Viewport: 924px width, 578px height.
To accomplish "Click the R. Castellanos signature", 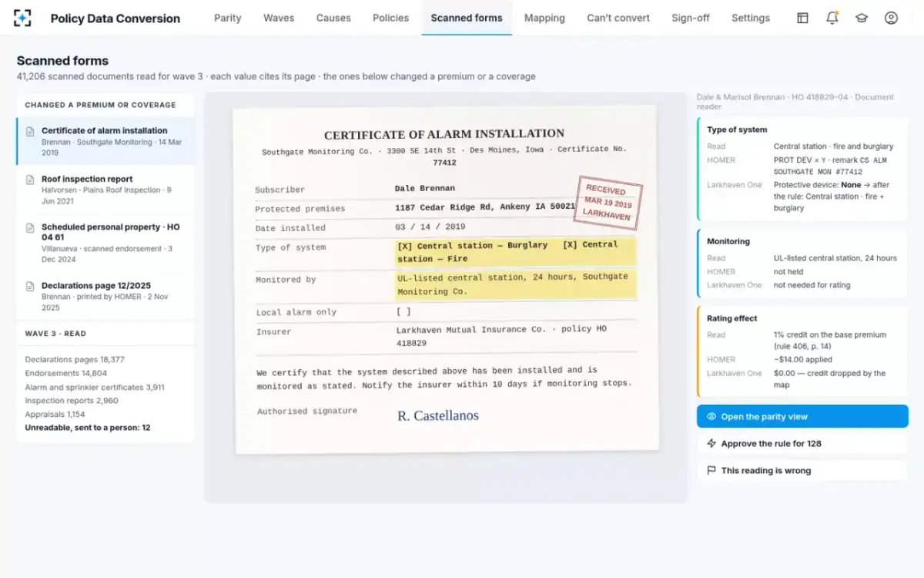I will (438, 416).
